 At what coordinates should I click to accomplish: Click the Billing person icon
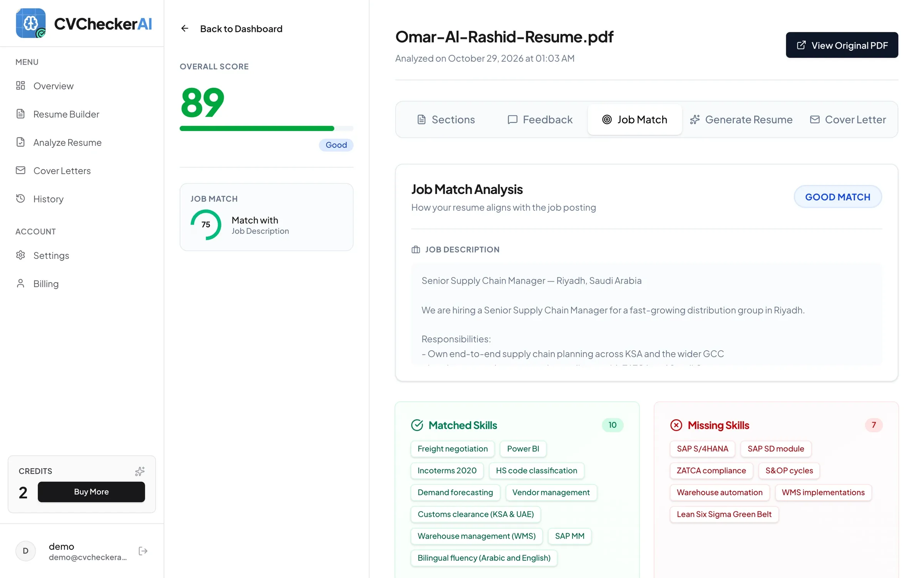pos(20,283)
